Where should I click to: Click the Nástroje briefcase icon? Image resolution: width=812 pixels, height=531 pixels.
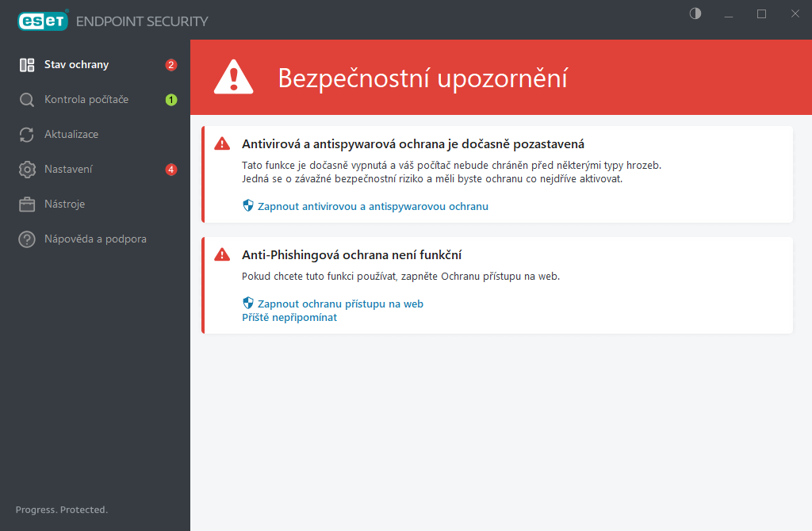click(27, 204)
